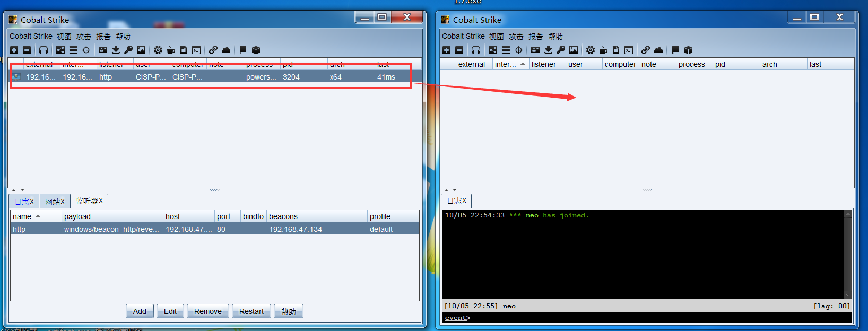The width and height of the screenshot is (868, 331).
Task: Switch to 日志 tab in the listeners window
Action: click(x=24, y=202)
